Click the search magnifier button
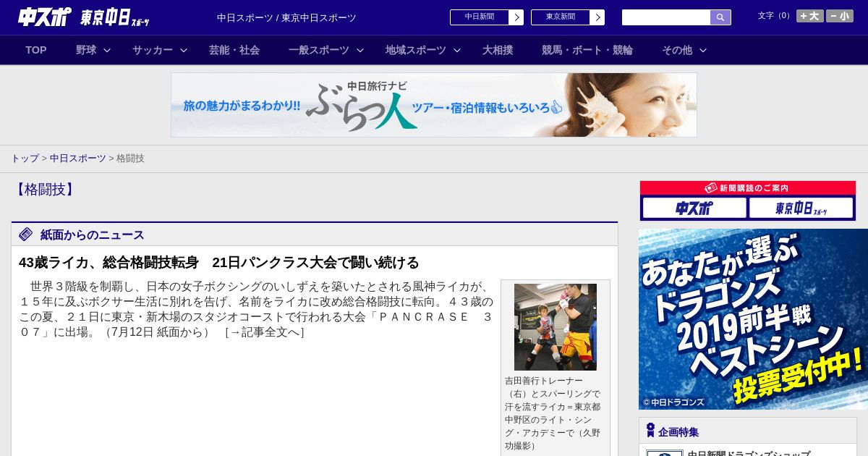Image resolution: width=868 pixels, height=456 pixels. point(720,17)
